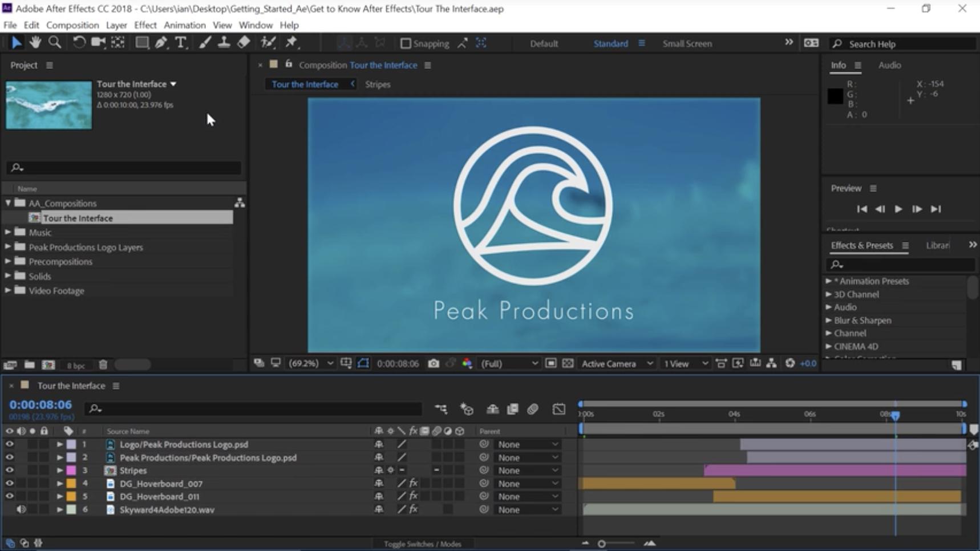This screenshot has width=980, height=551.
Task: Select the Brush tool
Action: click(204, 42)
